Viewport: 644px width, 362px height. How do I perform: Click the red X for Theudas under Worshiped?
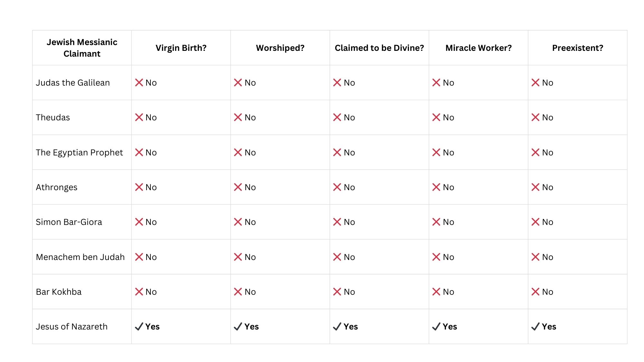238,117
